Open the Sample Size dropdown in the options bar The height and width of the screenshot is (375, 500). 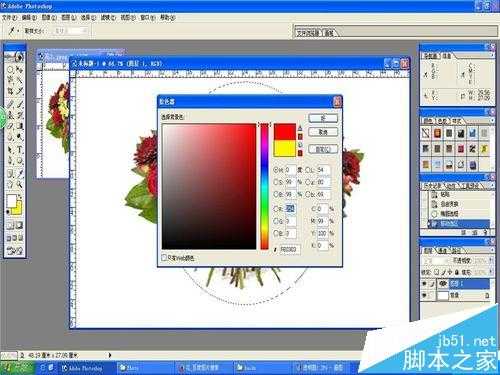pyautogui.click(x=70, y=31)
